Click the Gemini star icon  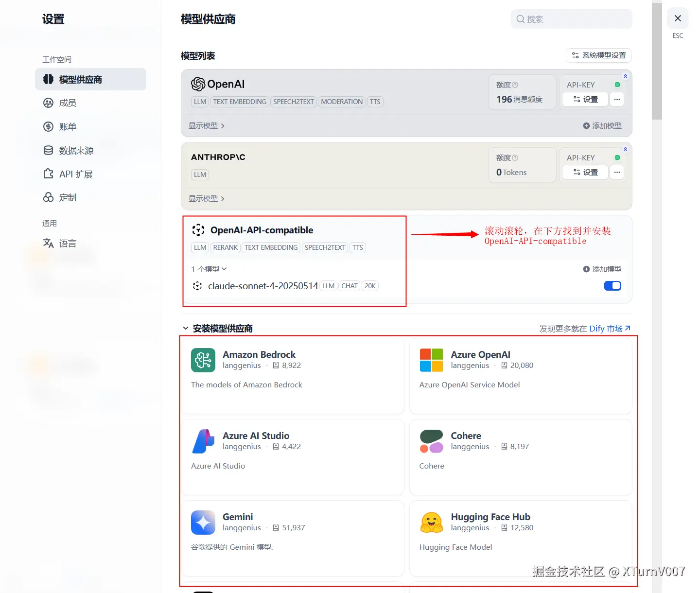[x=203, y=523]
